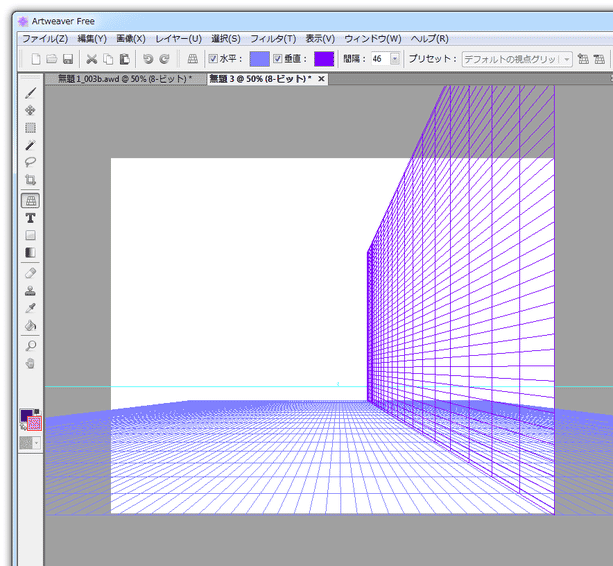The image size is (613, 566).
Task: Click the dark purple foreground color swatch
Action: point(26,415)
